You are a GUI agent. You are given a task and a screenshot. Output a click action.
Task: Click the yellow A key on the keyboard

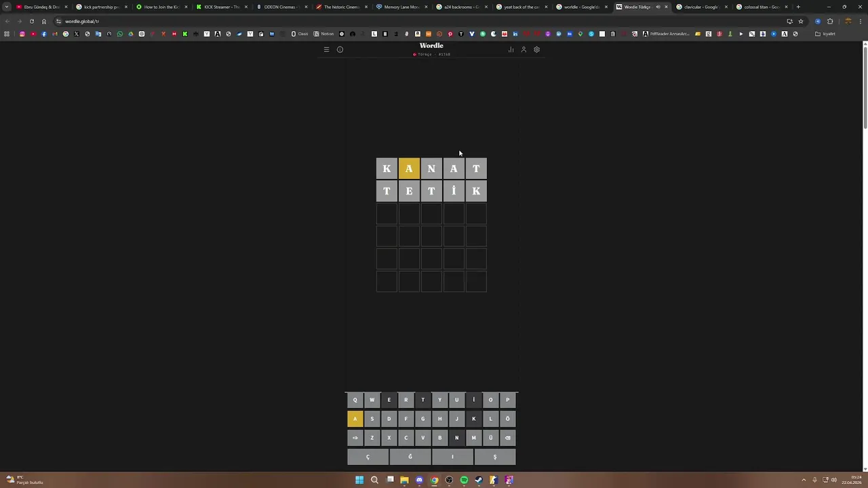point(355,419)
